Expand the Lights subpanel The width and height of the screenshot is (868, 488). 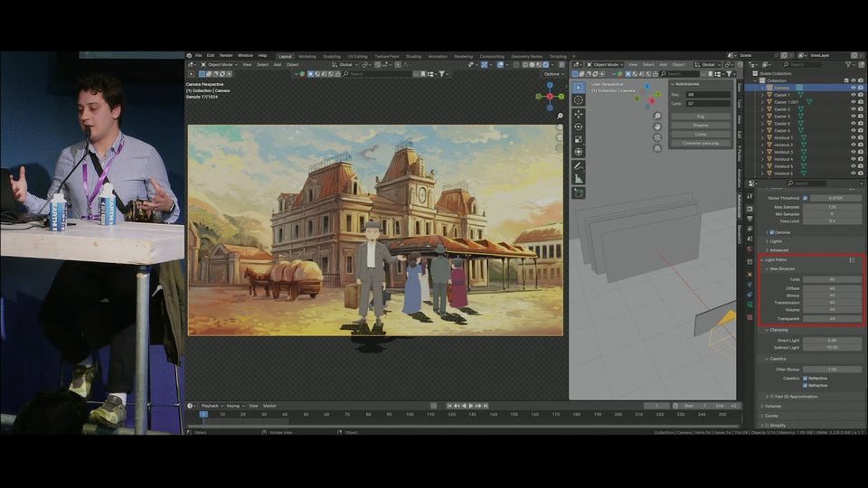click(767, 241)
